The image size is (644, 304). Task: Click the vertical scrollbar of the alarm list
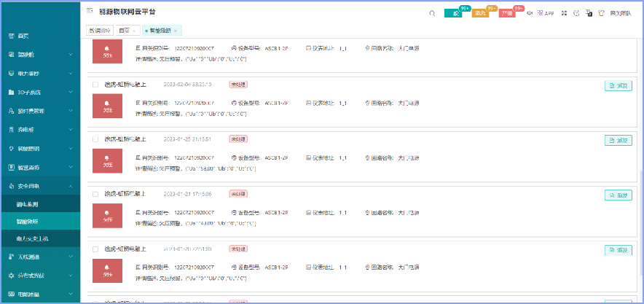click(641, 222)
